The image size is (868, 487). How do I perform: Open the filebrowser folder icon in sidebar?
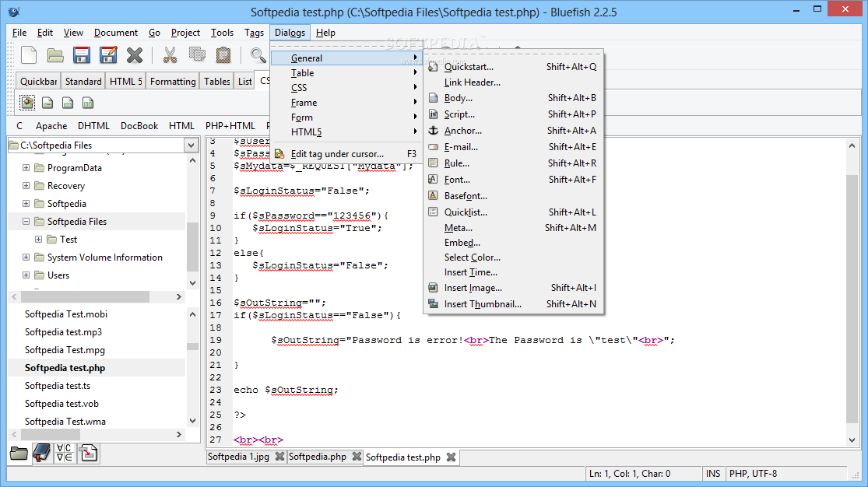(19, 454)
